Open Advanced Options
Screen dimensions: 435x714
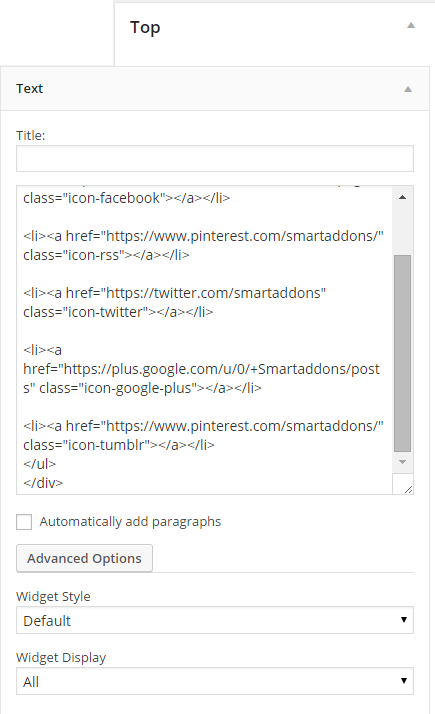point(84,558)
